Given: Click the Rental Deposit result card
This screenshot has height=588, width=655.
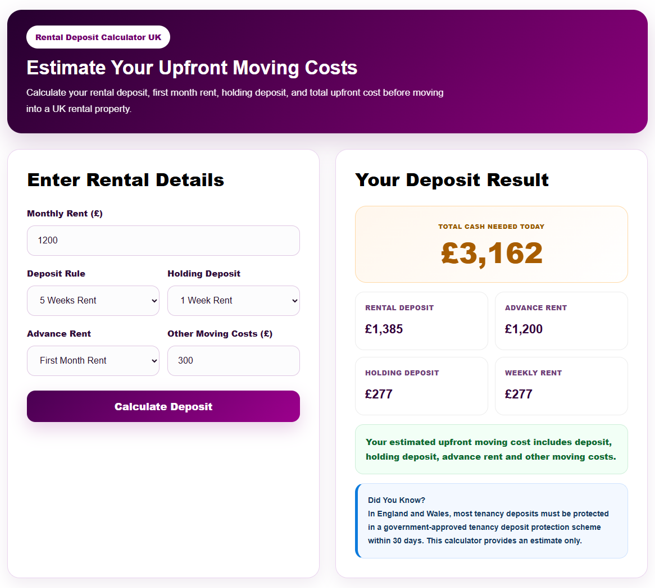Looking at the screenshot, I should click(421, 321).
